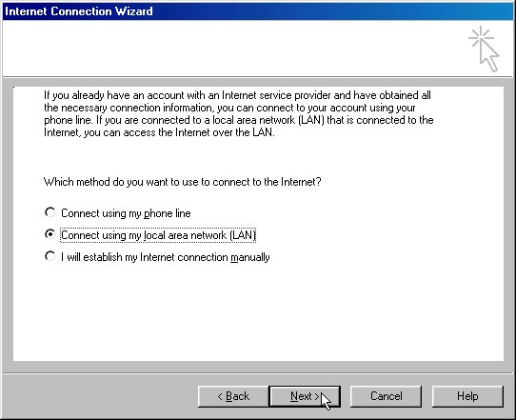Select the phone line radio button
516x420 pixels.
[50, 212]
